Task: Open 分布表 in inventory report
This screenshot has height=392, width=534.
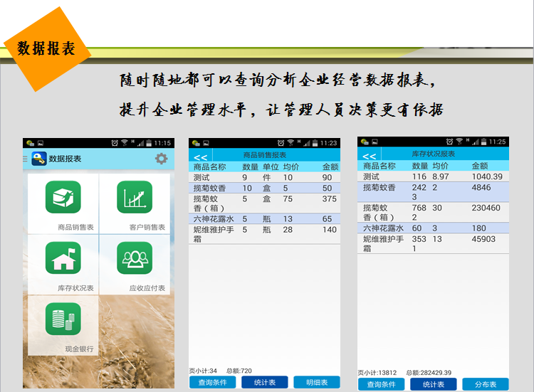Action: (x=485, y=384)
